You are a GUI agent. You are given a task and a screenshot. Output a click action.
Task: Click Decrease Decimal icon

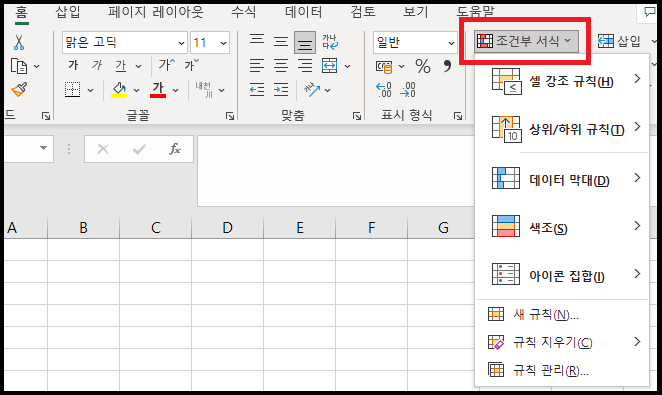[x=408, y=90]
